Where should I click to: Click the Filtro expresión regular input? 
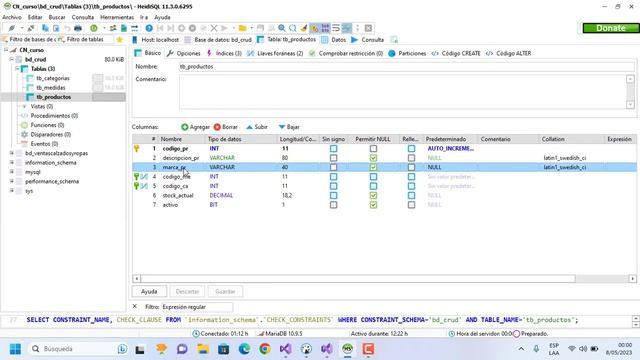coord(197,307)
